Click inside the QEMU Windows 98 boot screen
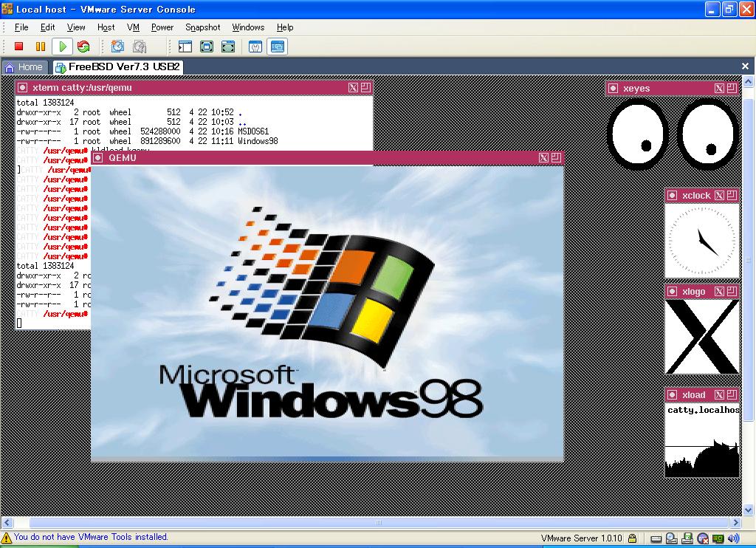 tap(327, 312)
